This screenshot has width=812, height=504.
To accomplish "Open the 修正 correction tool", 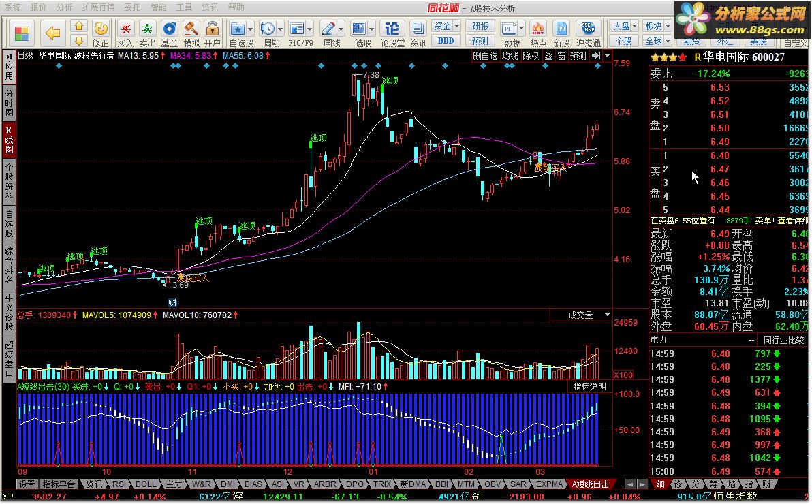I will pyautogui.click(x=100, y=34).
